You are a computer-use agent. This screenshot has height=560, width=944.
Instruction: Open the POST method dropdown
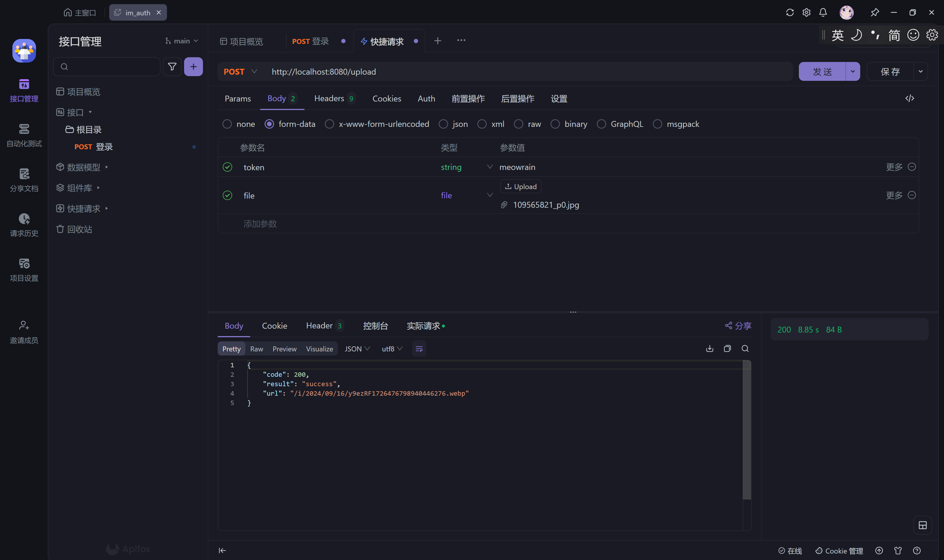240,72
